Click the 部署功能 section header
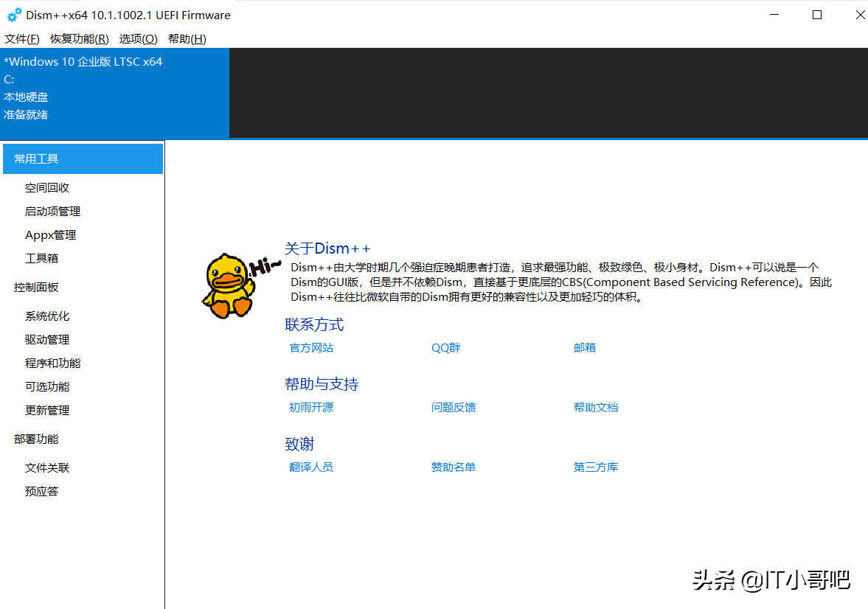The height and width of the screenshot is (609, 868). (36, 439)
